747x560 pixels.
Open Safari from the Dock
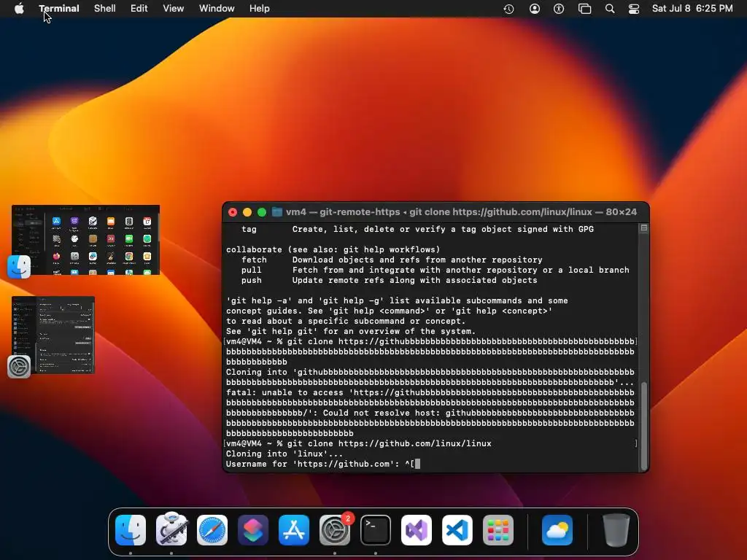click(212, 530)
